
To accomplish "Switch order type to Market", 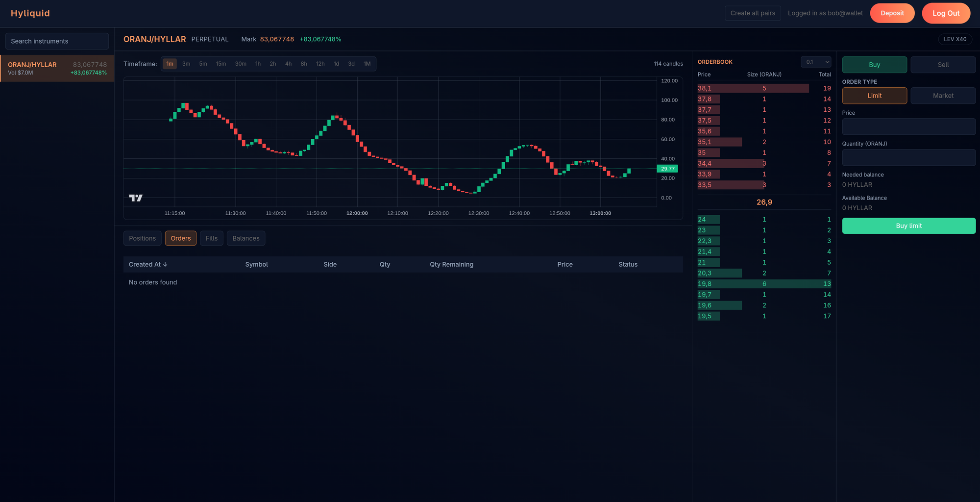I will coord(943,95).
